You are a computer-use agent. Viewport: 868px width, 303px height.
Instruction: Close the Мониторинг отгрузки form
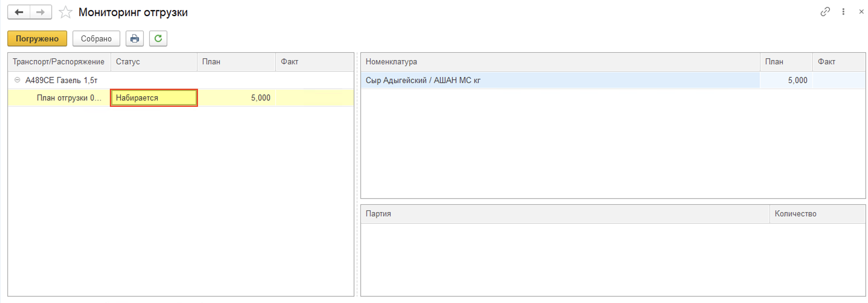[x=861, y=12]
